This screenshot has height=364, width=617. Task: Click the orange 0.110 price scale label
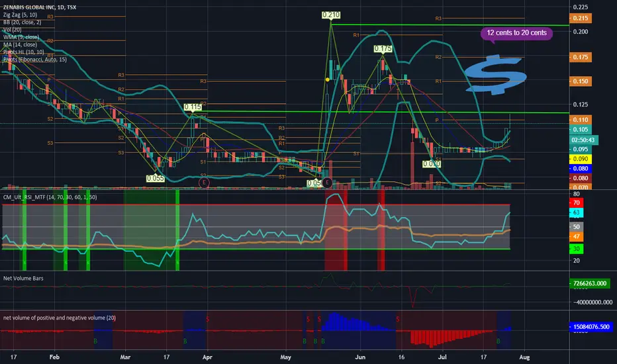[581, 120]
